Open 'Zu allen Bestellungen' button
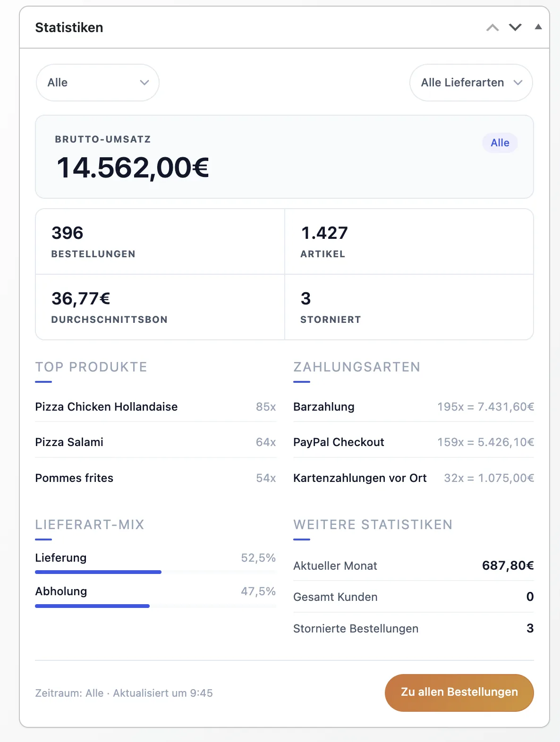The width and height of the screenshot is (560, 742). pyautogui.click(x=459, y=692)
